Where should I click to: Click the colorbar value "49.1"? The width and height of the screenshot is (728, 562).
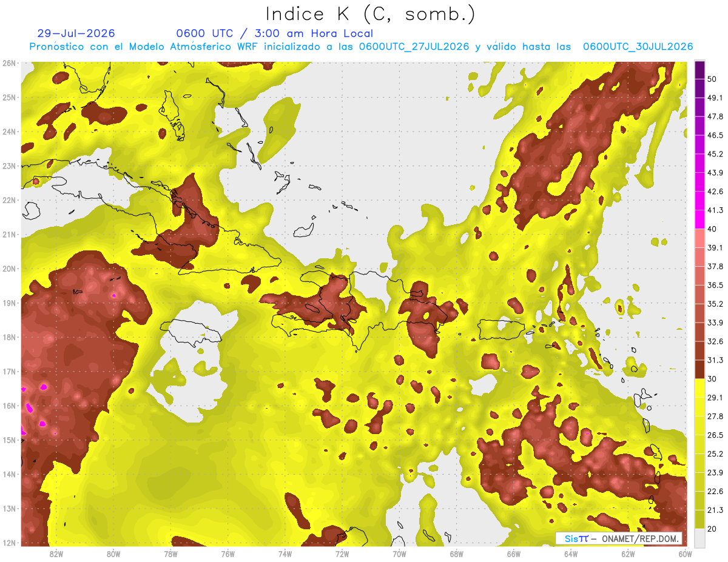(x=715, y=98)
